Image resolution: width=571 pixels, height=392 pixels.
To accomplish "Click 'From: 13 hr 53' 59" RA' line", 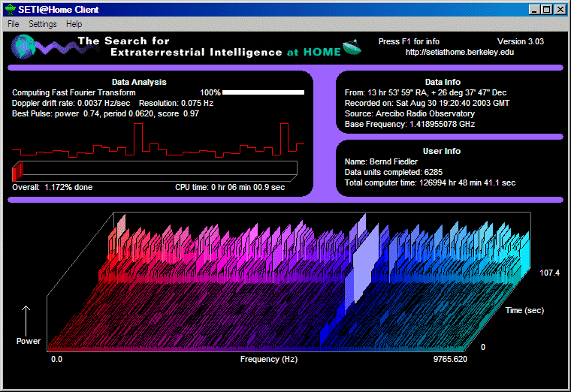I will tap(426, 93).
